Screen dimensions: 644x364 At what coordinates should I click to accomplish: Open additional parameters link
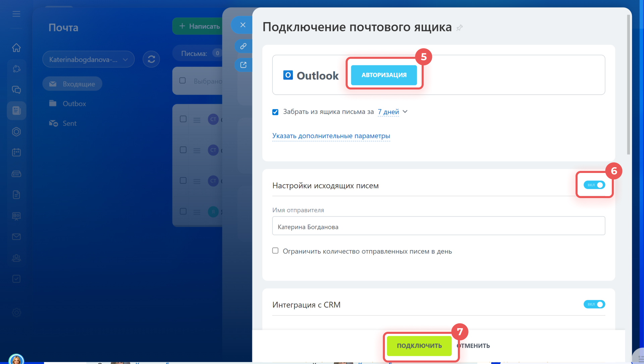[x=331, y=136]
